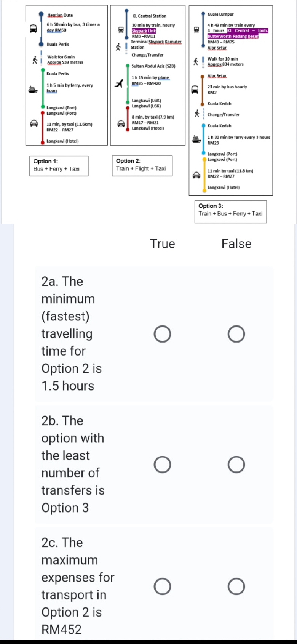Viewport: 297px width, 644px height.
Task: Choose True for question 2c
Action: [x=163, y=586]
